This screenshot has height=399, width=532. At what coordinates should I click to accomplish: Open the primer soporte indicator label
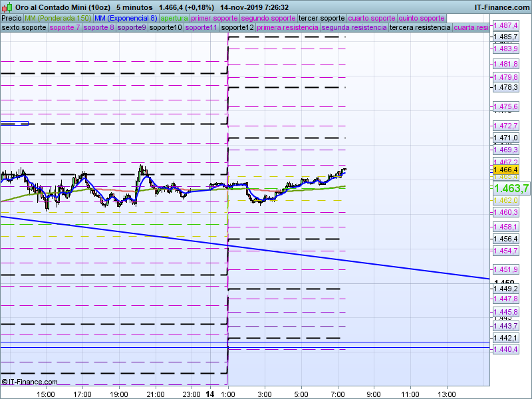point(214,18)
